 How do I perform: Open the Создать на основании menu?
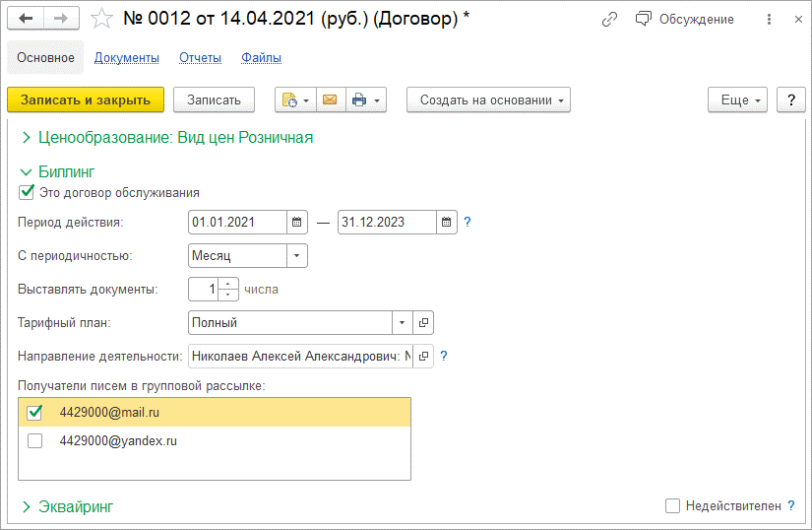click(x=488, y=99)
